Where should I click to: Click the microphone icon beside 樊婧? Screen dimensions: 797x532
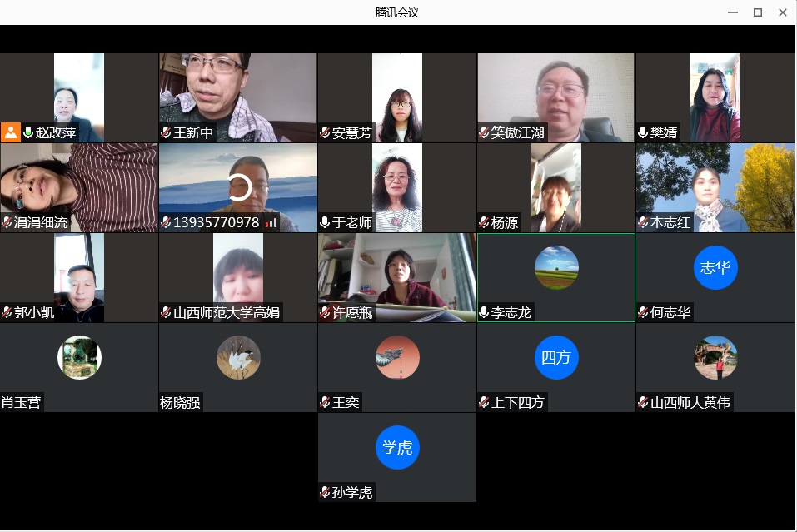point(643,132)
